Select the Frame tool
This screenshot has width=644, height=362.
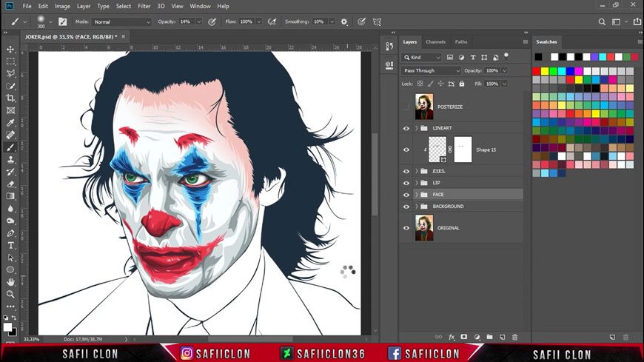click(x=10, y=110)
